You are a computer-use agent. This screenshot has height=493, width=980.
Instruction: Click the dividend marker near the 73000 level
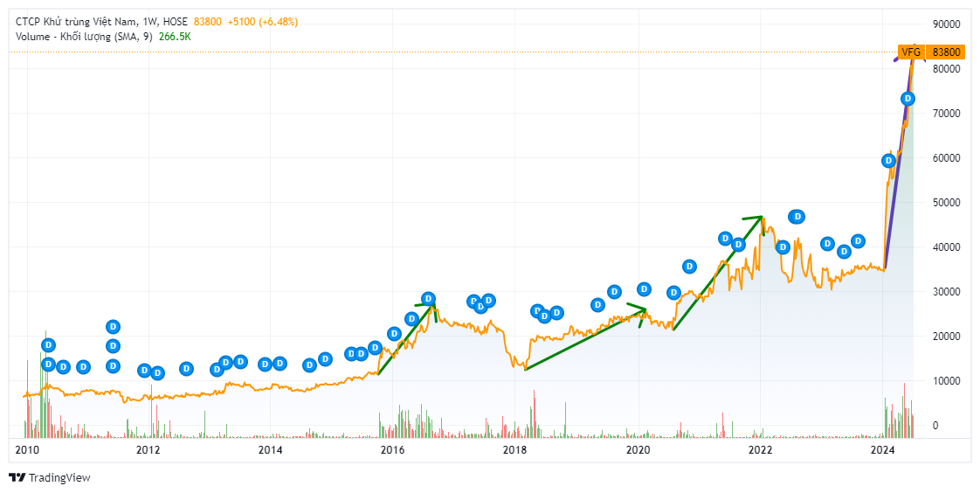pyautogui.click(x=908, y=99)
